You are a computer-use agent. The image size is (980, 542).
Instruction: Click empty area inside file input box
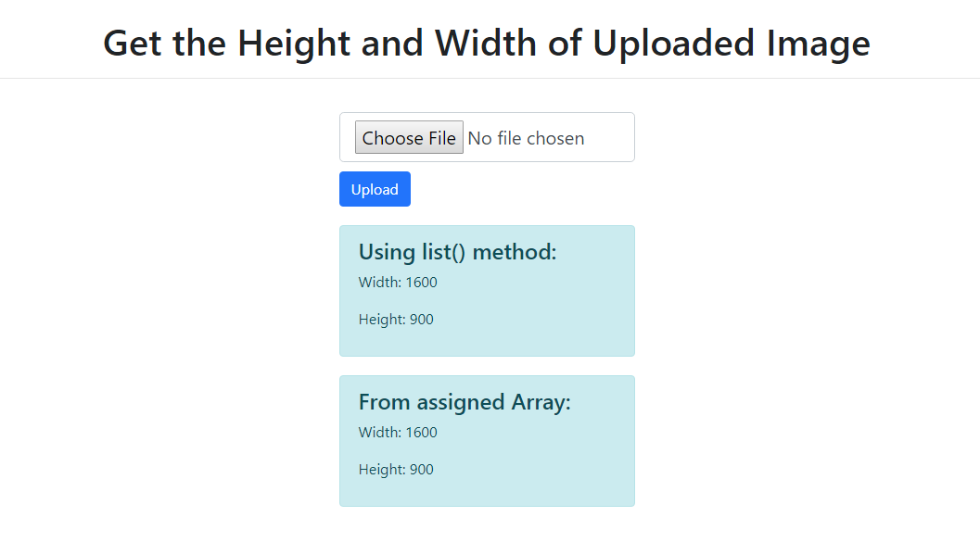609,137
